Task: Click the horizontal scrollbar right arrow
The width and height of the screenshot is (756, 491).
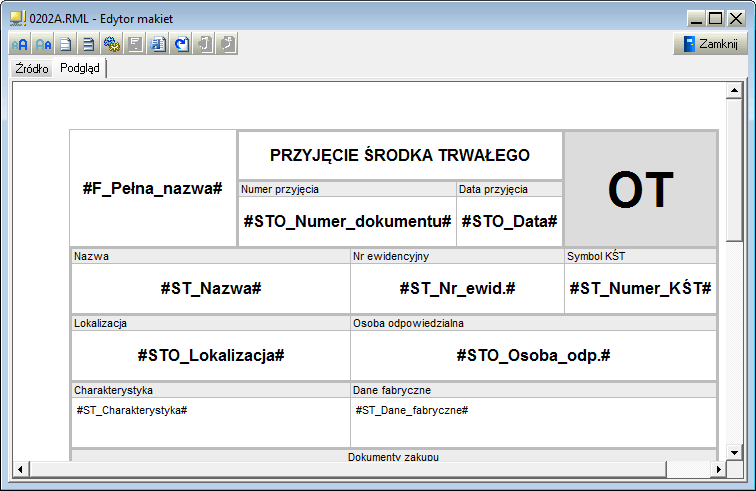Action: click(717, 469)
